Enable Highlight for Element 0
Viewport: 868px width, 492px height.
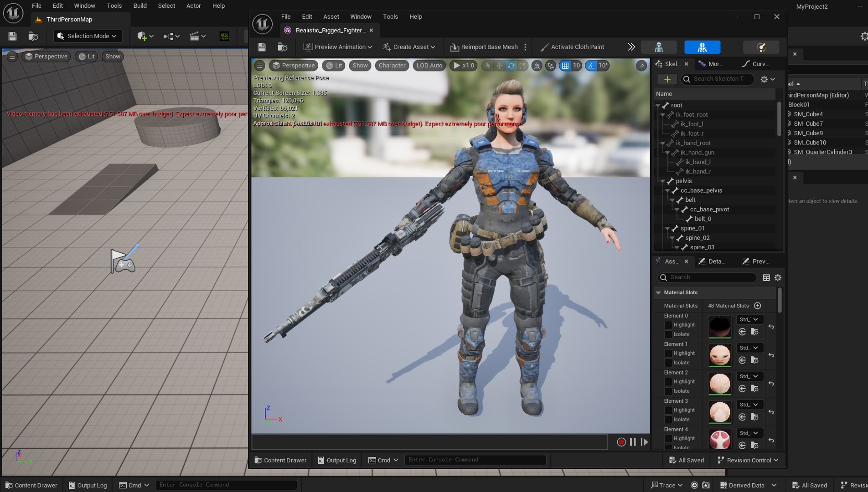668,325
